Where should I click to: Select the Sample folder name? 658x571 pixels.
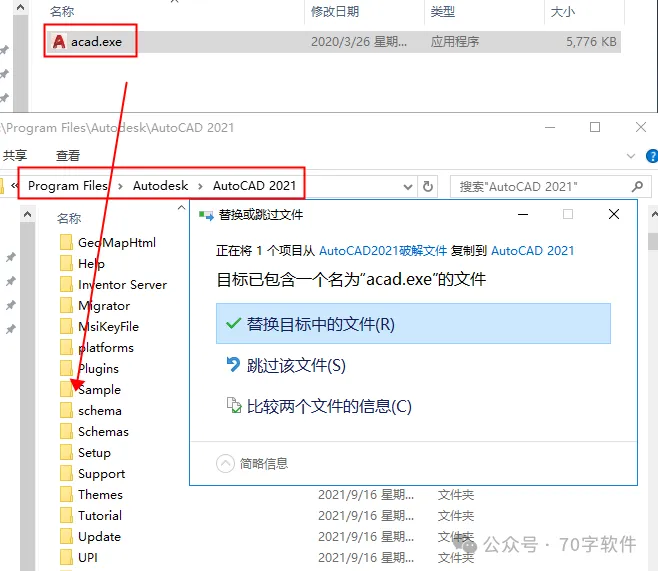[99, 390]
